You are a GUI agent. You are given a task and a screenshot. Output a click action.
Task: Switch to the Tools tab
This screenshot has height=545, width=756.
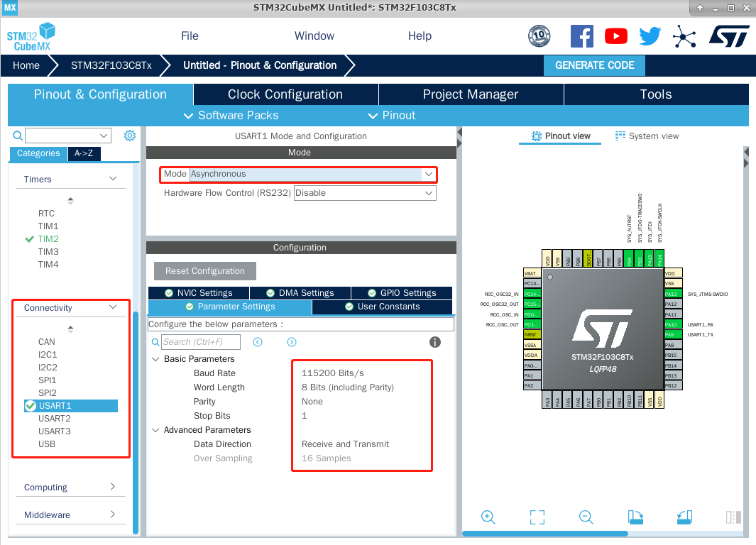tap(656, 94)
